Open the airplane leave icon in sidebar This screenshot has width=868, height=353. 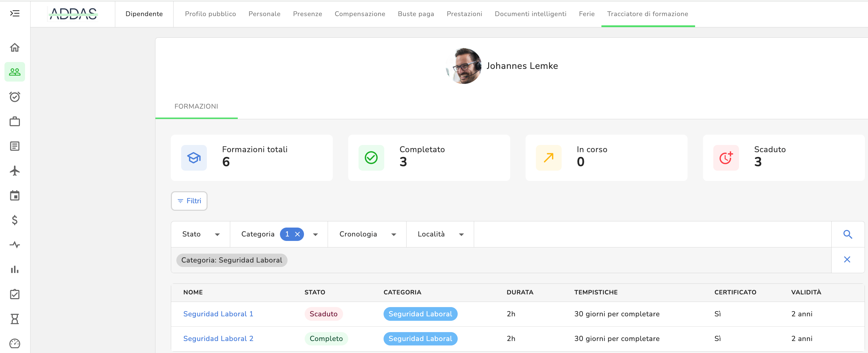point(15,171)
